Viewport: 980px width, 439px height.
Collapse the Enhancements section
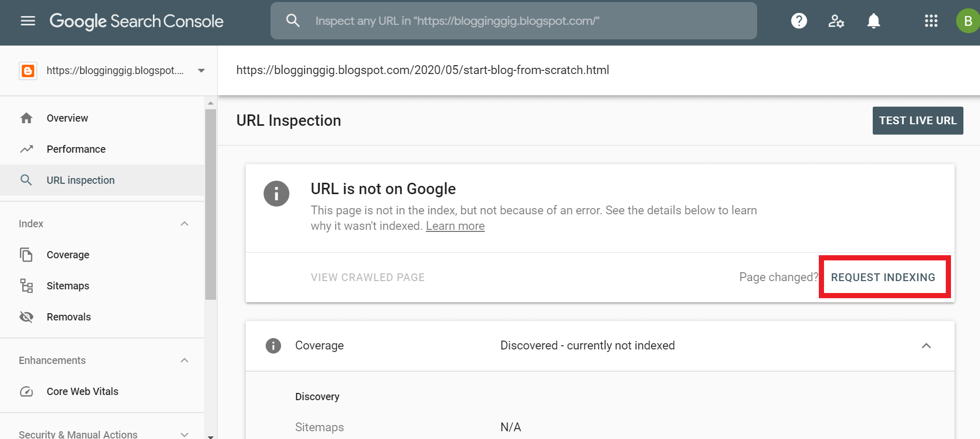pyautogui.click(x=184, y=360)
